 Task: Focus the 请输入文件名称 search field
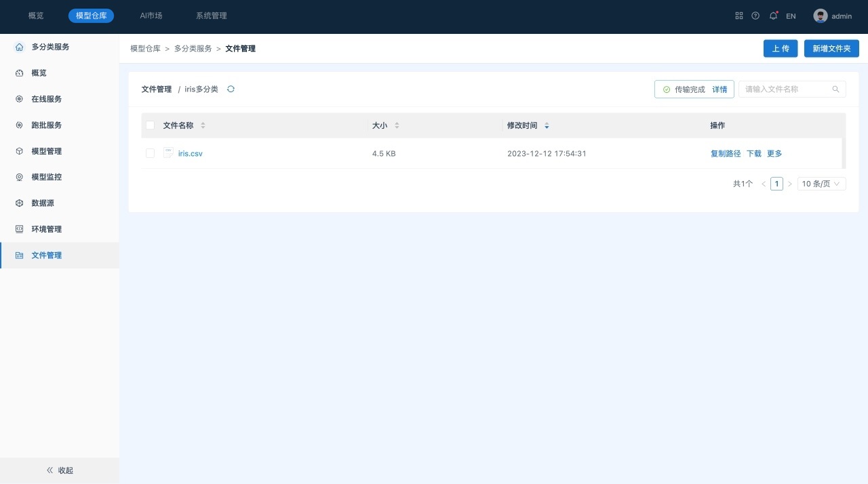point(785,89)
